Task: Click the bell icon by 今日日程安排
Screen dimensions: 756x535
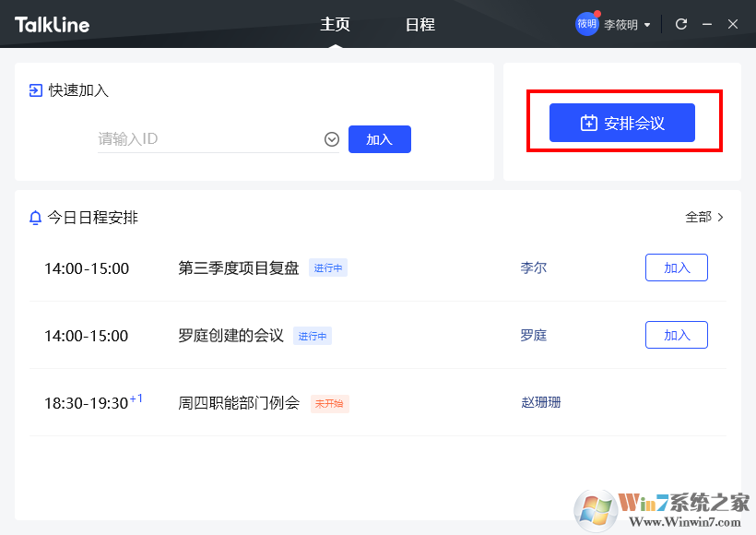Action: (35, 218)
